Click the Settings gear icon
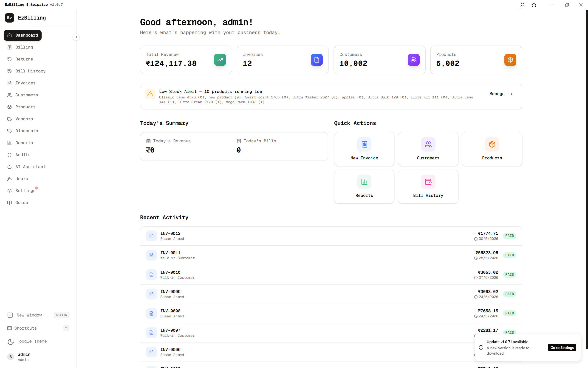The height and width of the screenshot is (368, 588). click(9, 191)
